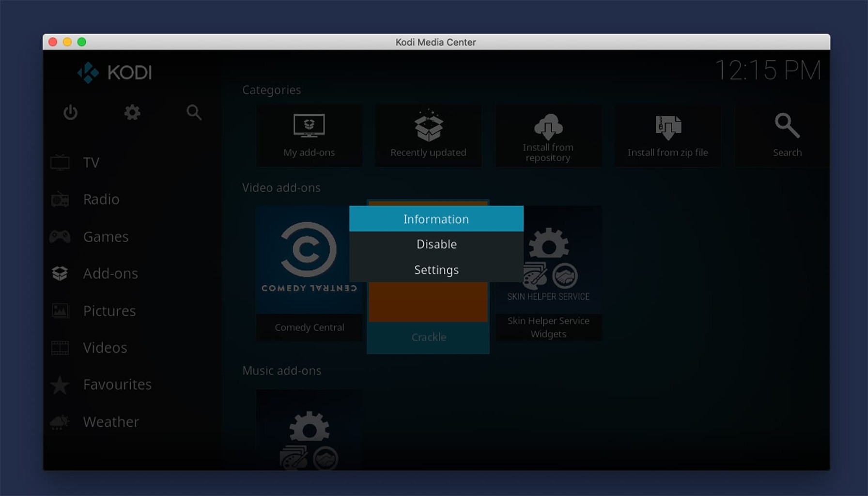Choose Information in the context menu

(x=436, y=219)
